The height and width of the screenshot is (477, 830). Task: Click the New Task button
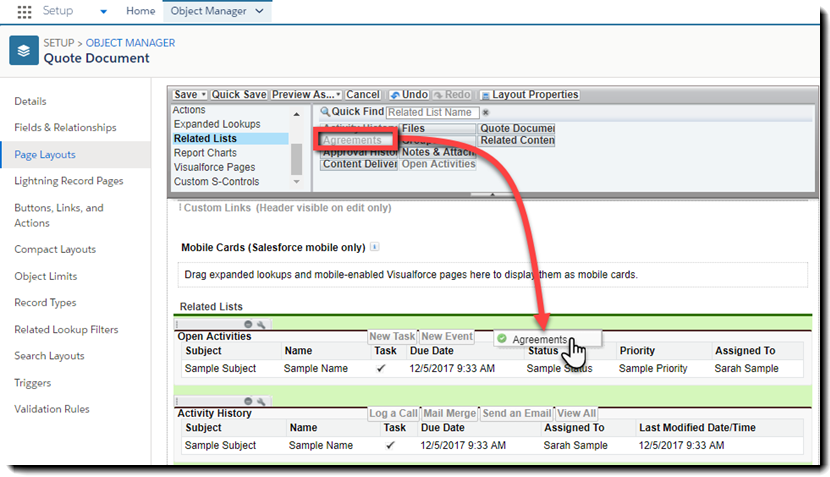pyautogui.click(x=392, y=336)
